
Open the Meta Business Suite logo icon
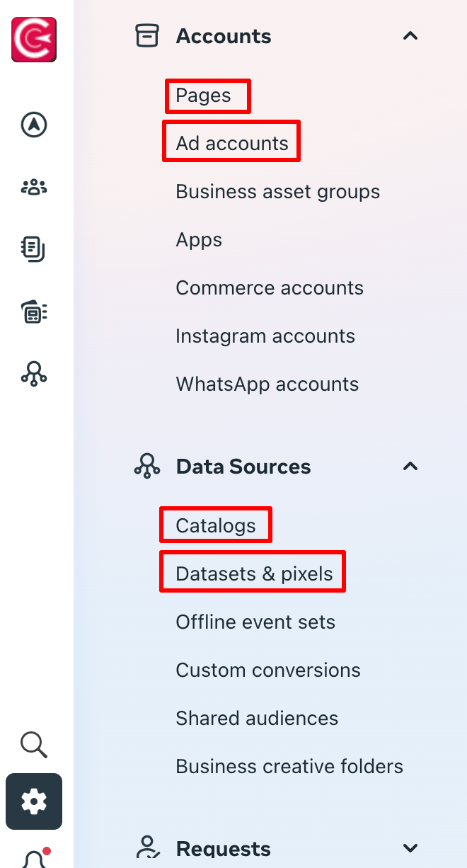coord(34,40)
